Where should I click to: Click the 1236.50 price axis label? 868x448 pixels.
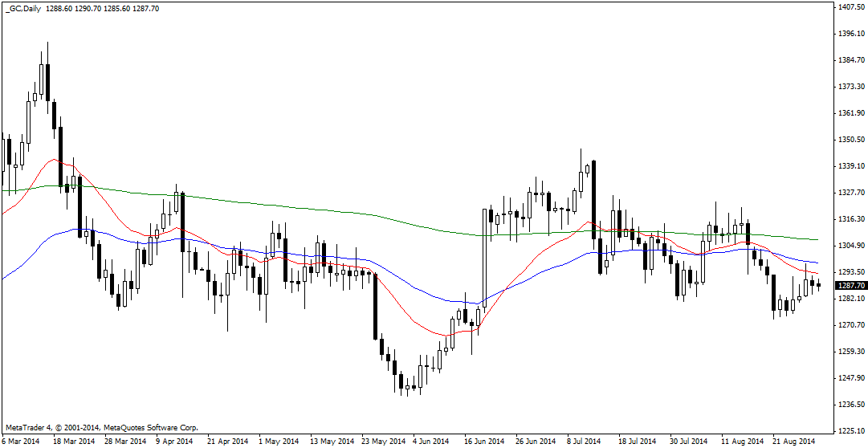[852, 405]
